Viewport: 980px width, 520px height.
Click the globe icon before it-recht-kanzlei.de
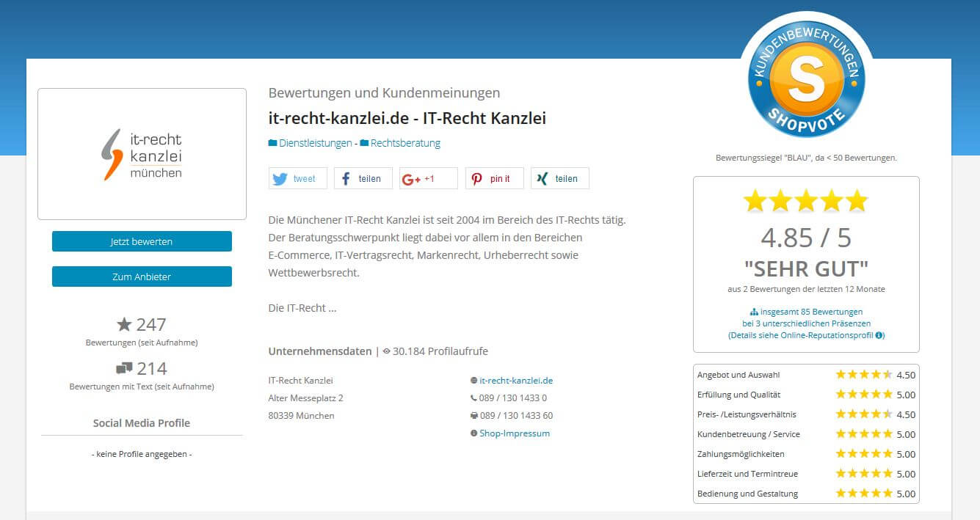coord(474,381)
